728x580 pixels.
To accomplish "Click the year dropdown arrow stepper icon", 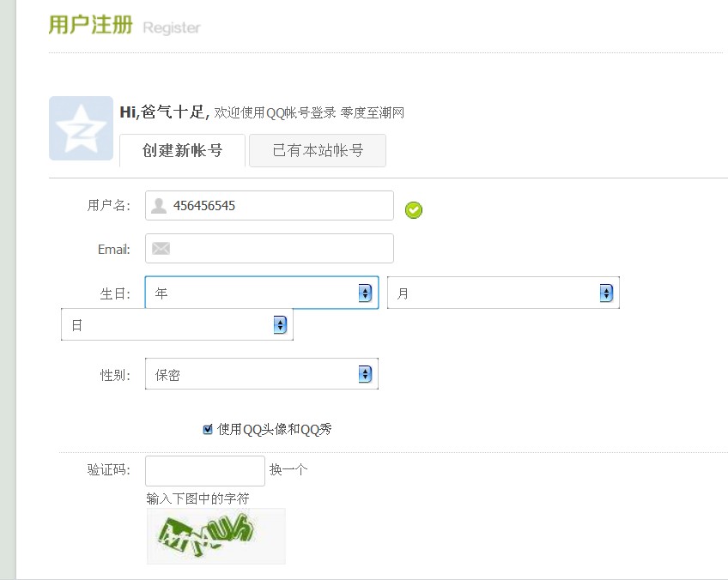I will [x=365, y=293].
